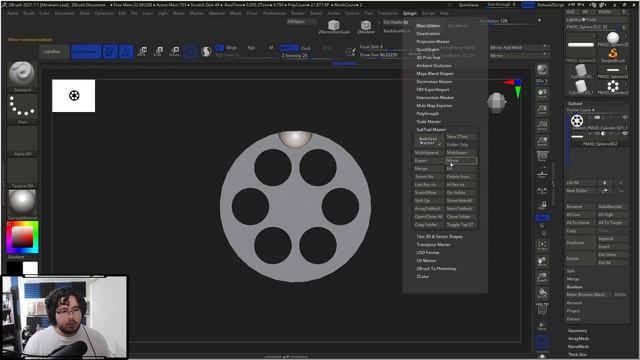Viewport: 640px width, 360px height.
Task: Click the Duplicate subtool button
Action: 580,242
